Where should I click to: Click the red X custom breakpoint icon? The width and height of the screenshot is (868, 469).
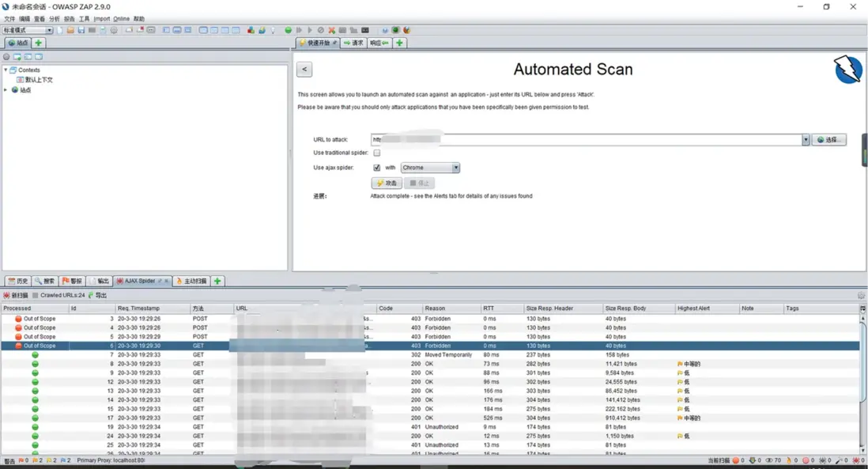point(331,30)
